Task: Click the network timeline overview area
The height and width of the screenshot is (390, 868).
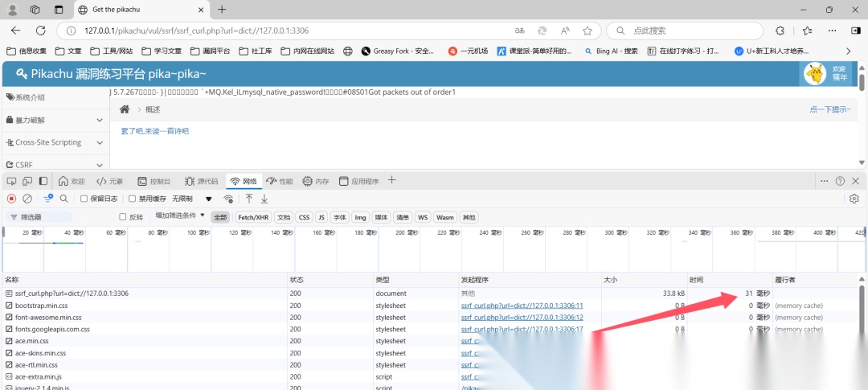Action: pyautogui.click(x=434, y=249)
